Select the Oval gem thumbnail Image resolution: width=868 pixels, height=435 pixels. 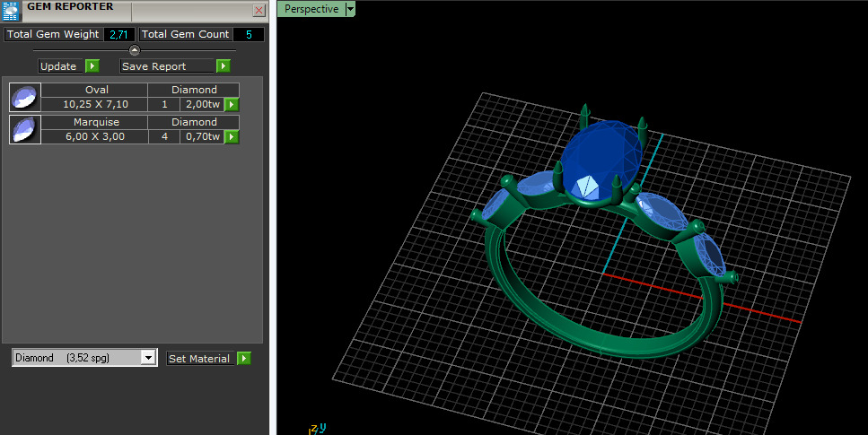[25, 98]
